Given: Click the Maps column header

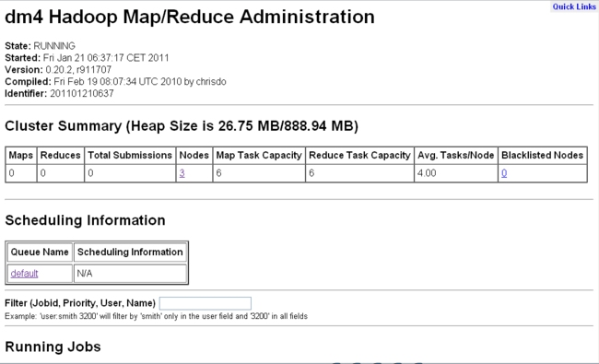Looking at the screenshot, I should click(x=20, y=155).
